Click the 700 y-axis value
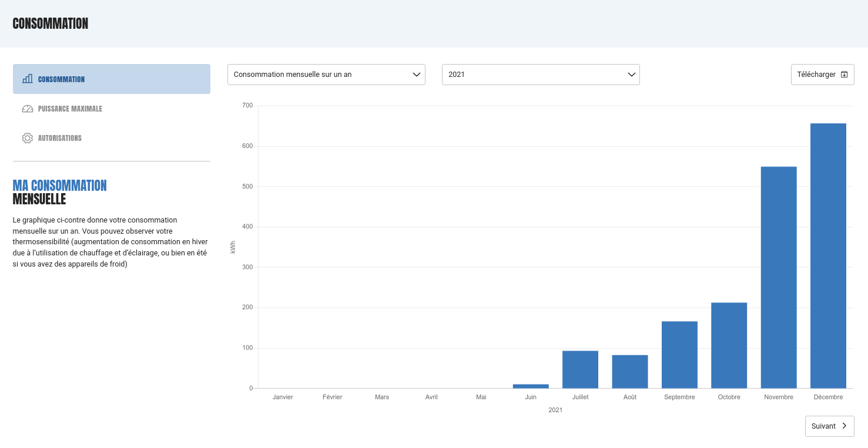Screen dimensions: 868x448 pos(247,106)
